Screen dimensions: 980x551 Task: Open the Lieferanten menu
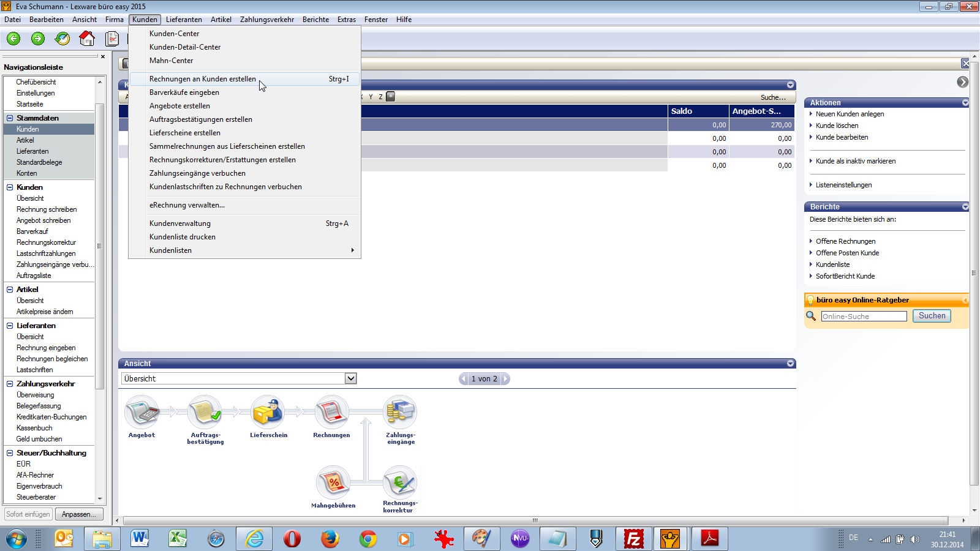click(x=184, y=20)
